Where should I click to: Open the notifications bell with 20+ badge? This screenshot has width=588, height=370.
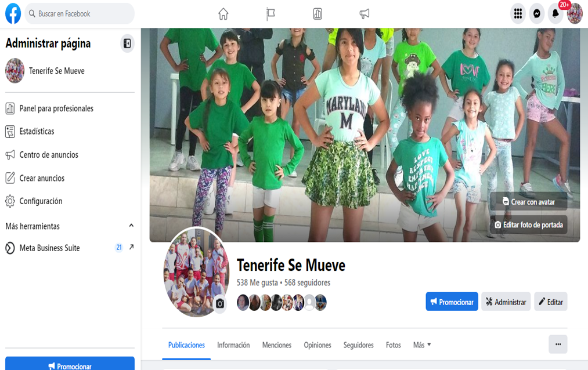555,13
